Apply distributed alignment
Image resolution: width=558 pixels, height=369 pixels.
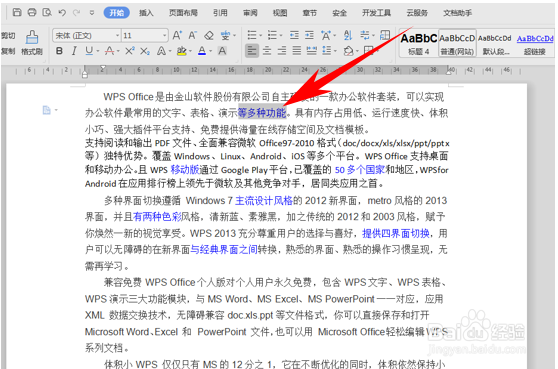312,51
